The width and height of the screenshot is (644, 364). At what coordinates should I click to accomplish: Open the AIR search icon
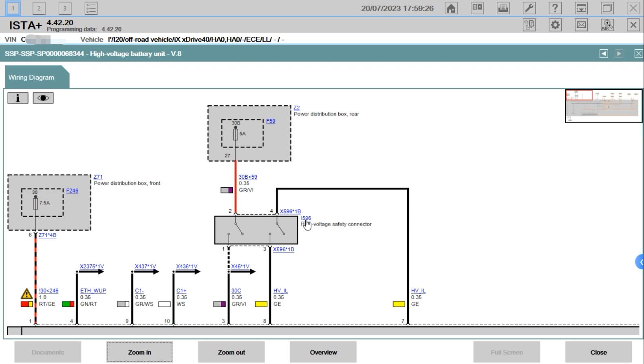[x=607, y=25]
